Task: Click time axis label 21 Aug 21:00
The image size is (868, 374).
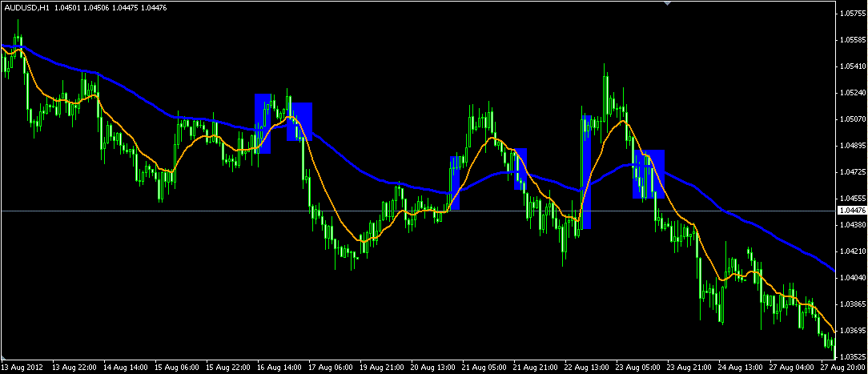Action: (x=536, y=368)
